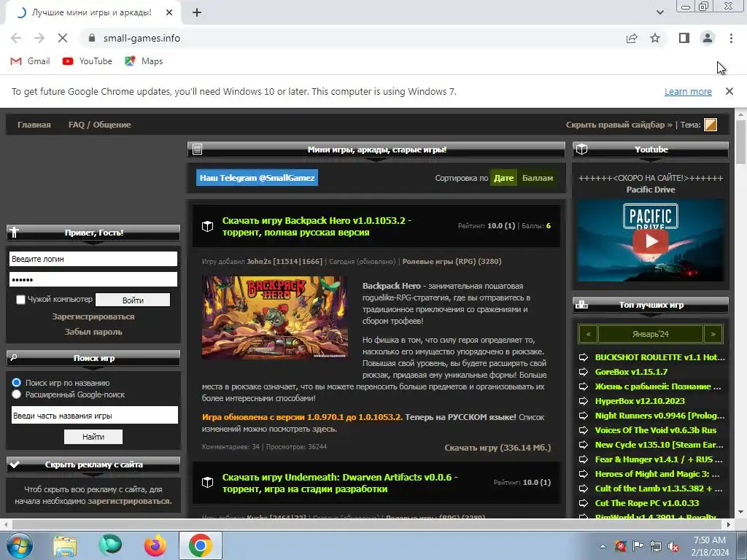Show hidden system tray icons
Screen dimensions: 747x560
click(x=603, y=546)
